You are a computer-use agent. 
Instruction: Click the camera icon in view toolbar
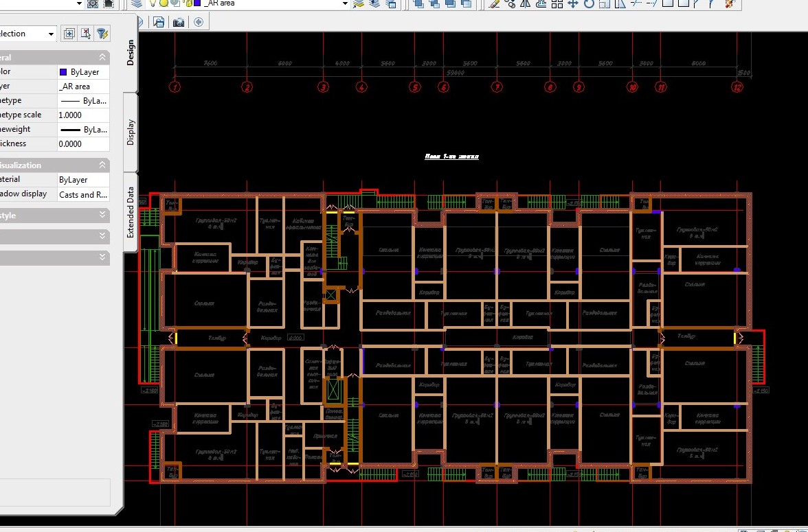(179, 22)
